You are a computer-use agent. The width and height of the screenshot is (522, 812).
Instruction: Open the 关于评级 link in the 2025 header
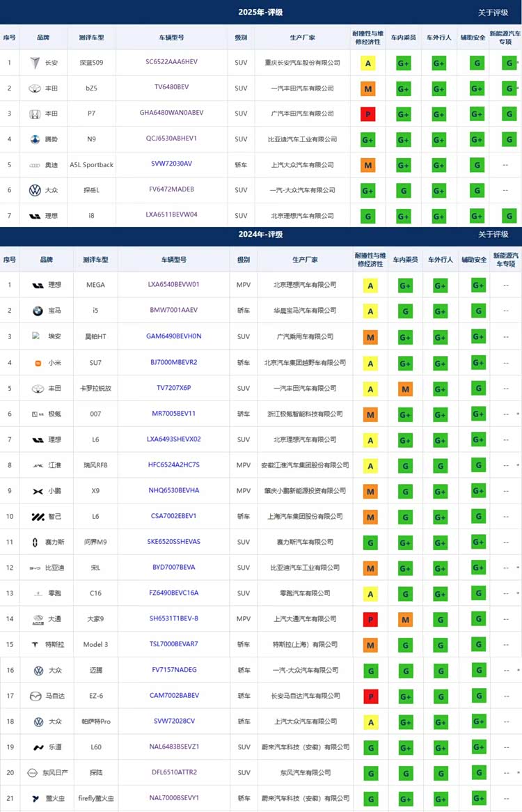click(493, 13)
